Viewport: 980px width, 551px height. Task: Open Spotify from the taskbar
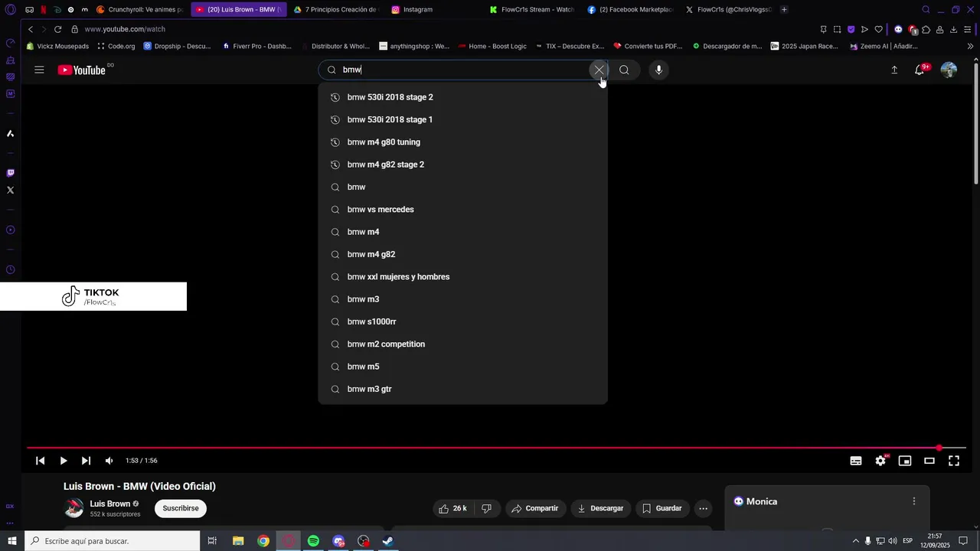point(313,541)
